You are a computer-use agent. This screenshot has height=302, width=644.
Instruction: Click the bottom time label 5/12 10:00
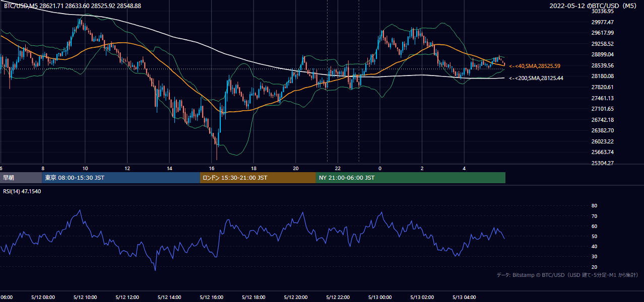tap(85, 297)
